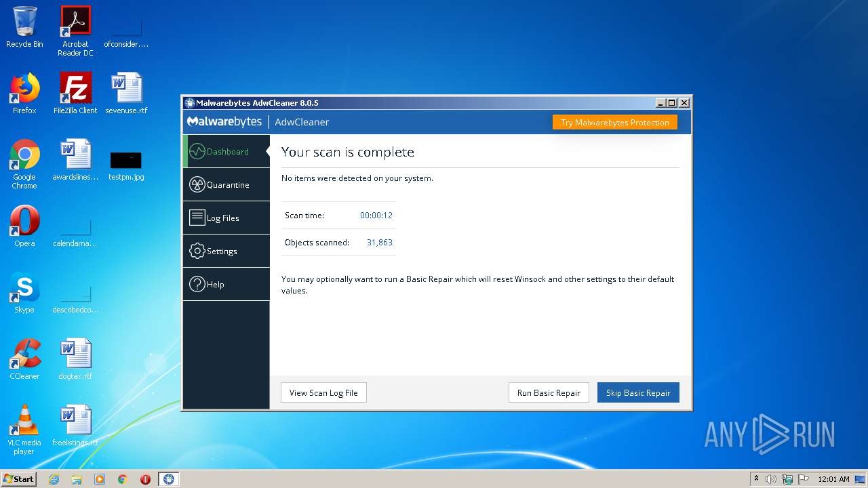Click Run Basic Repair button

[x=549, y=392]
